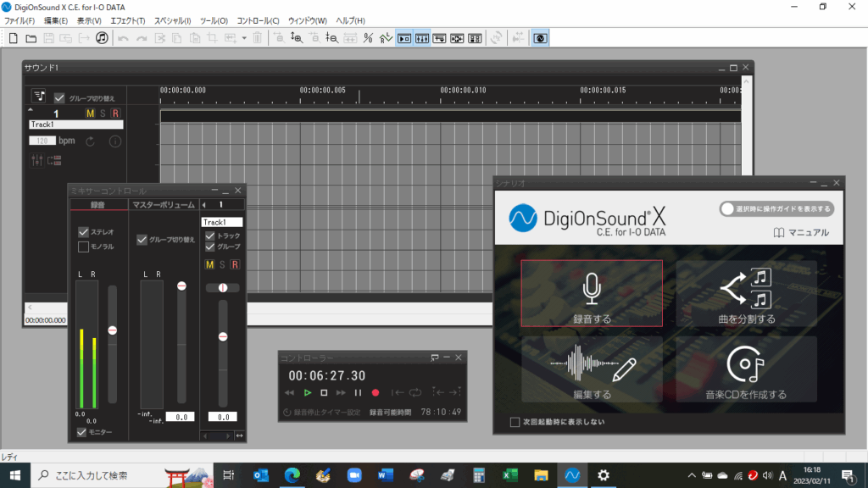Mute Track1 in the Sound1 track header

pyautogui.click(x=90, y=114)
